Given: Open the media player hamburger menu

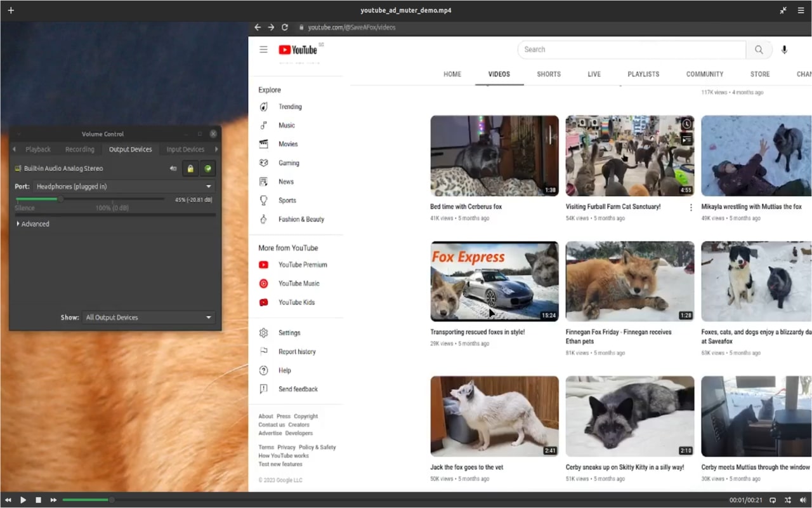Looking at the screenshot, I should 801,10.
